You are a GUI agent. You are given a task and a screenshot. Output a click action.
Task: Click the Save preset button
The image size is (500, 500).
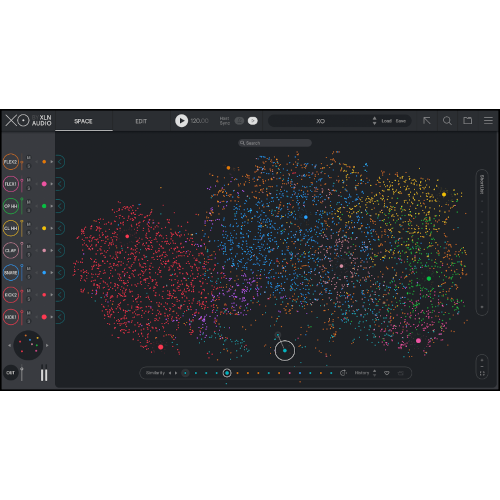401,121
